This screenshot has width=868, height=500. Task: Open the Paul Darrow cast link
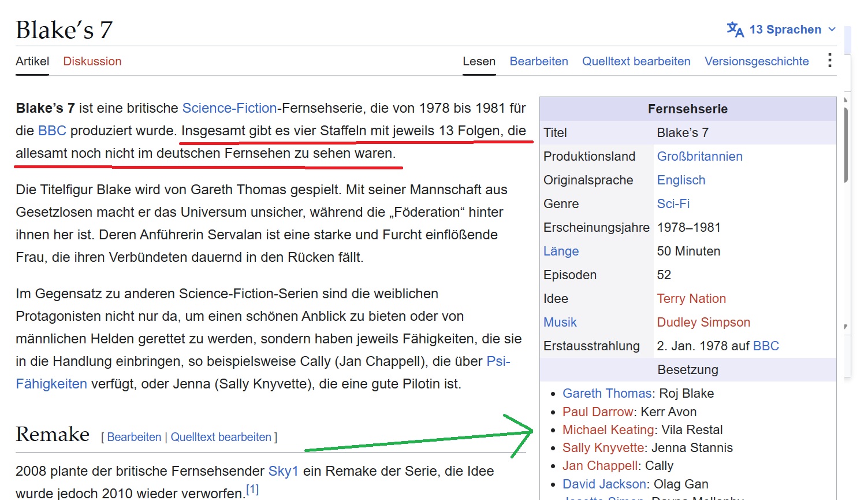click(598, 412)
